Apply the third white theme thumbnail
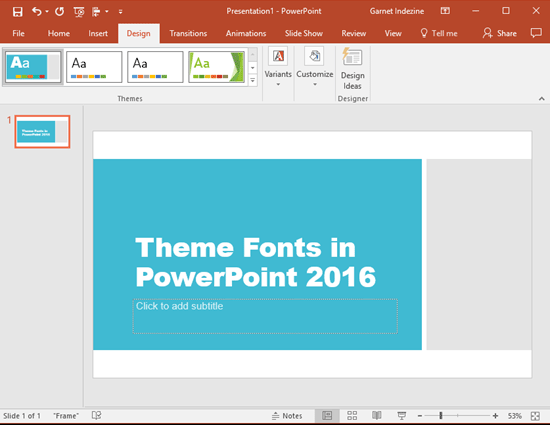The width and height of the screenshot is (550, 425). click(x=155, y=67)
